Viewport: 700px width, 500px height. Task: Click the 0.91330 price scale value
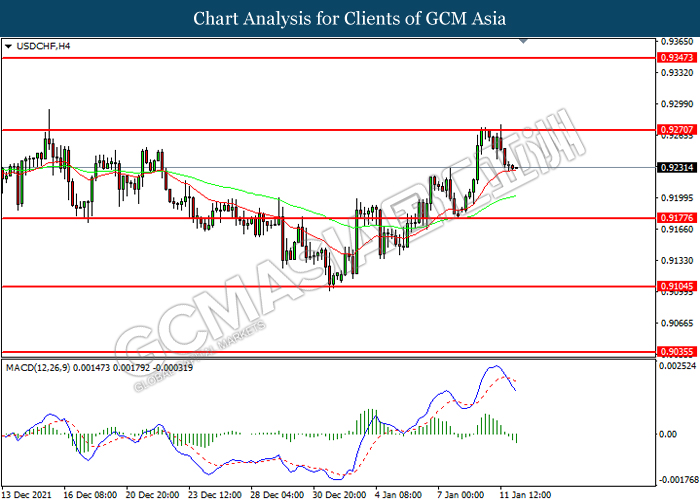click(x=677, y=261)
